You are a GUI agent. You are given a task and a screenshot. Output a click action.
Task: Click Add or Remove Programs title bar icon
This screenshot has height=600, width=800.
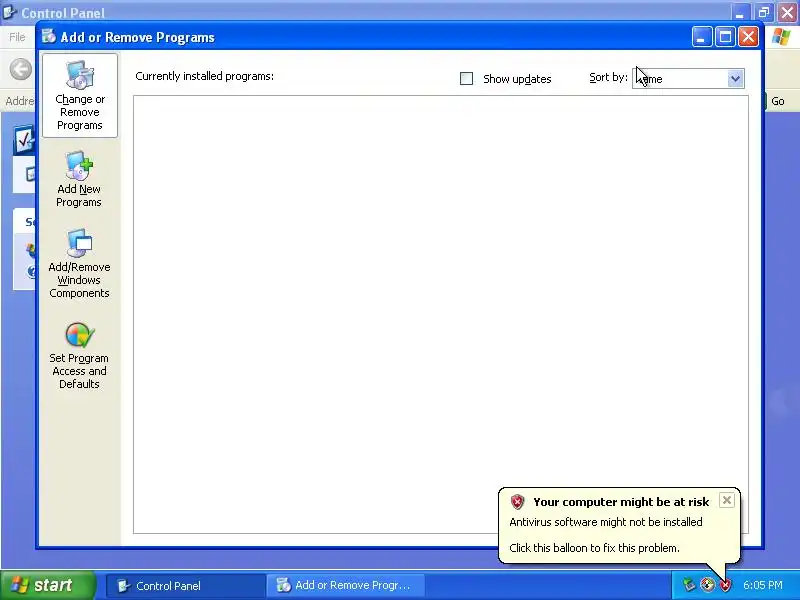coord(49,37)
